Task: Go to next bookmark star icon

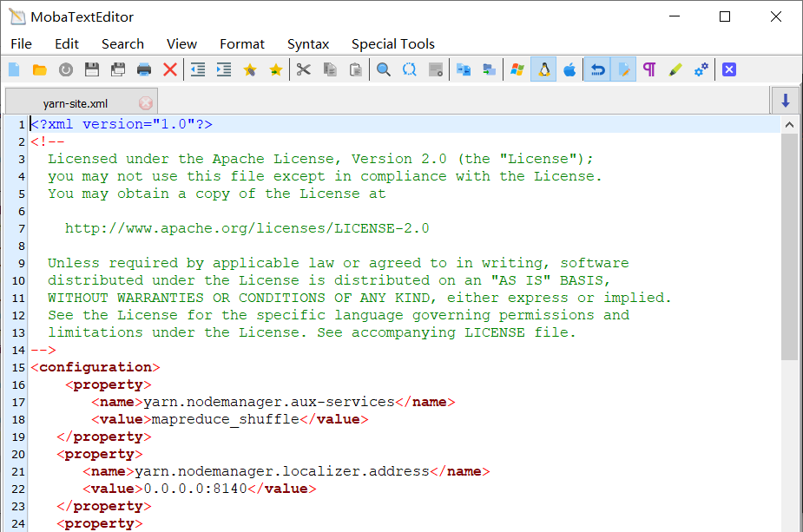Action: click(x=275, y=69)
